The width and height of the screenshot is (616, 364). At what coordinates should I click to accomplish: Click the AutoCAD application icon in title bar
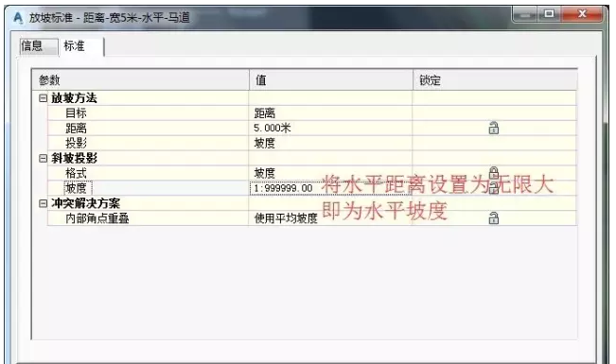pyautogui.click(x=18, y=18)
